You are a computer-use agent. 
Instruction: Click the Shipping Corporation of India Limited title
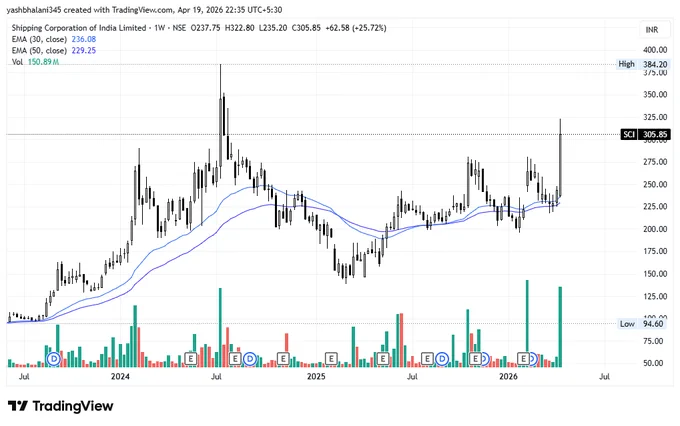click(79, 28)
